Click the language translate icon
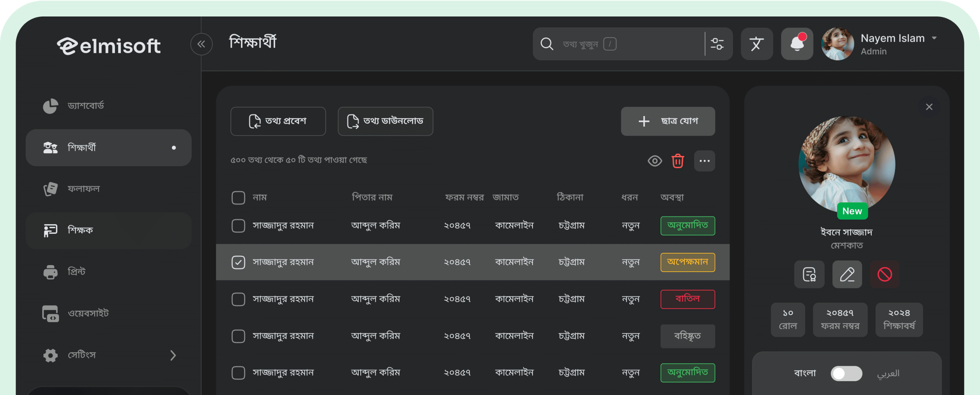The height and width of the screenshot is (395, 980). 756,44
